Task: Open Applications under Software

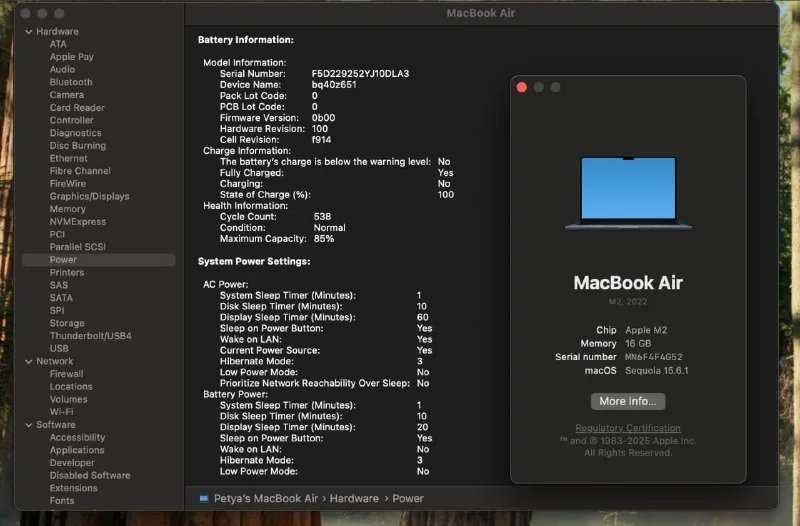Action: 77,450
